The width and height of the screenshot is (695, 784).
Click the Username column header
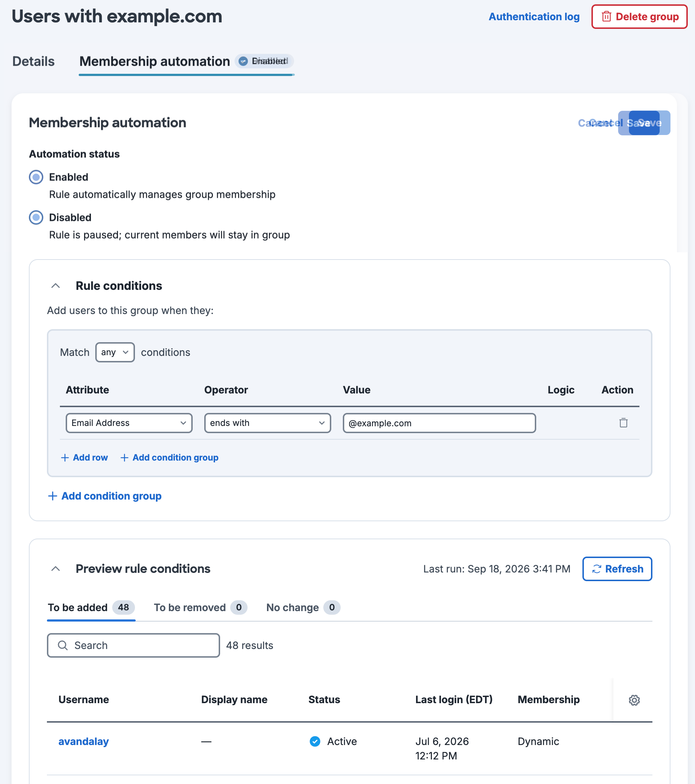[x=84, y=699]
